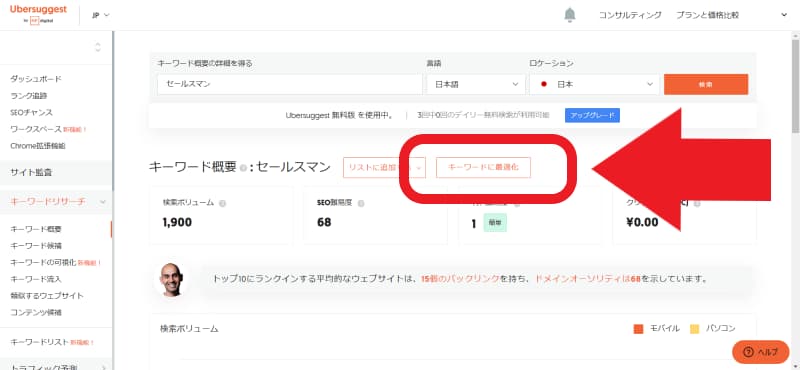Viewport: 800px width, 370px height.
Task: Click リストに追加 button
Action: pos(378,167)
